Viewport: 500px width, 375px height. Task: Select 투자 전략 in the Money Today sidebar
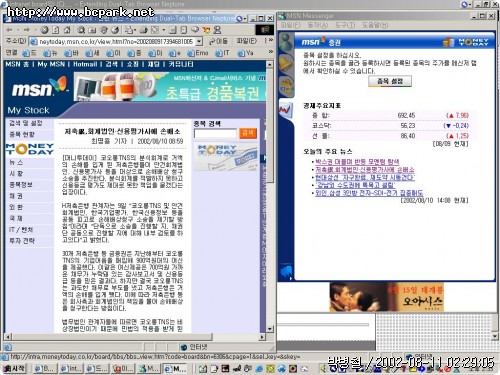pyautogui.click(x=22, y=241)
